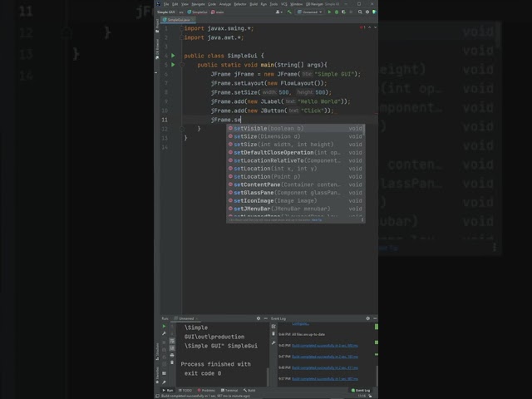Open the File menu
Screen dimensions: 532x399
(166, 4)
